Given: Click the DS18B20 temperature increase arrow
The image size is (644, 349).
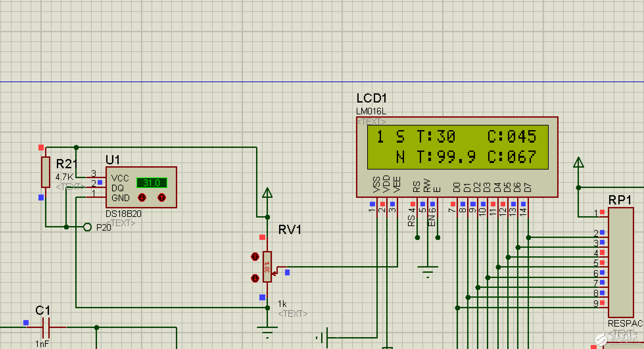Looking at the screenshot, I should [x=162, y=198].
